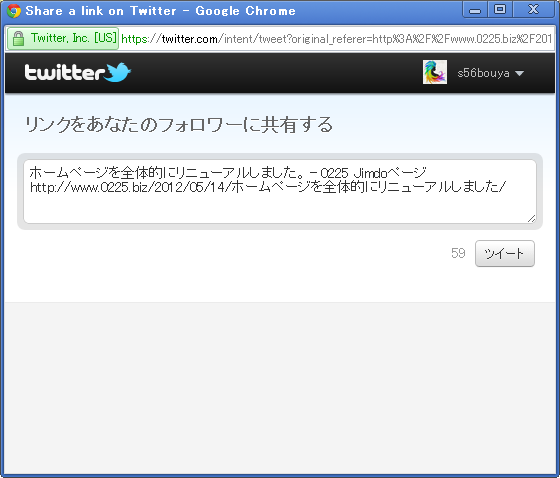Click the s56bouya profile avatar
The width and height of the screenshot is (560, 478).
[435, 72]
